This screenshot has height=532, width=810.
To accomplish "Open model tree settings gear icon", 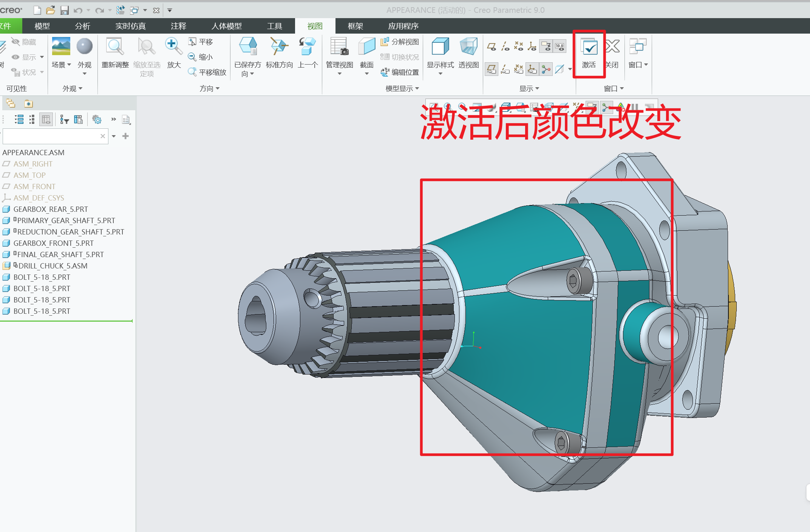I will 97,120.
